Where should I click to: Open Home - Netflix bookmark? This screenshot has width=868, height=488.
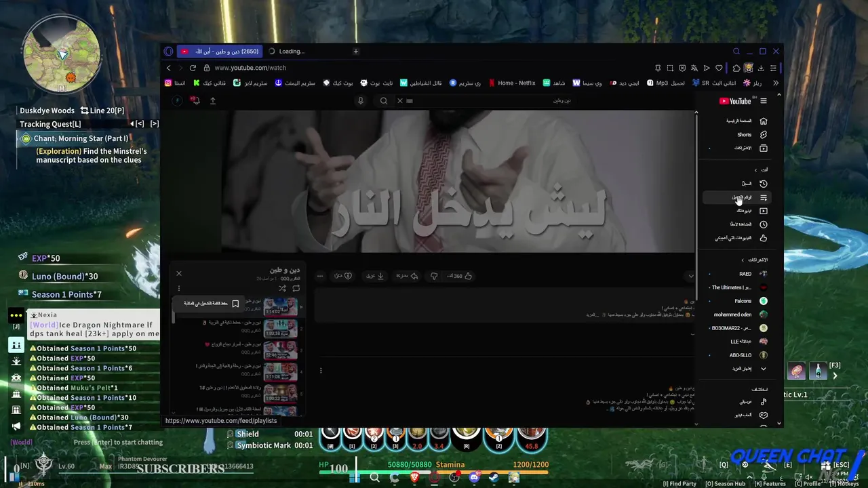[x=512, y=83]
